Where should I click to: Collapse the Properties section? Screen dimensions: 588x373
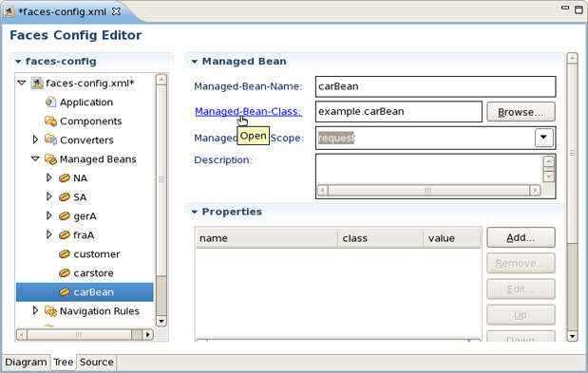click(x=194, y=212)
